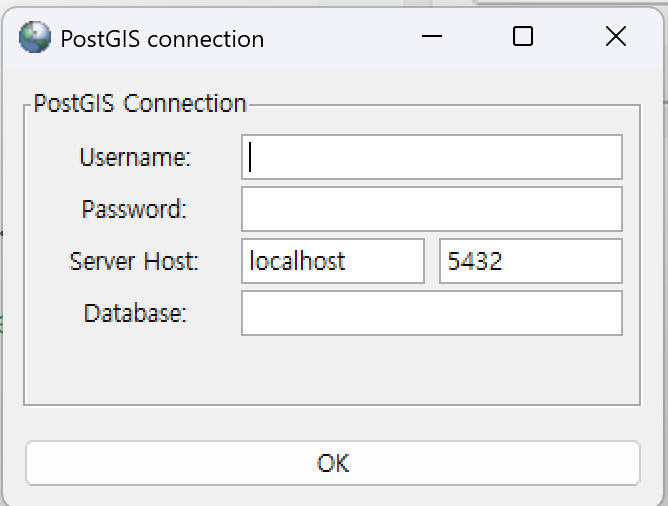Click the 'Password:' label
Image resolution: width=668 pixels, height=506 pixels.
(x=135, y=209)
